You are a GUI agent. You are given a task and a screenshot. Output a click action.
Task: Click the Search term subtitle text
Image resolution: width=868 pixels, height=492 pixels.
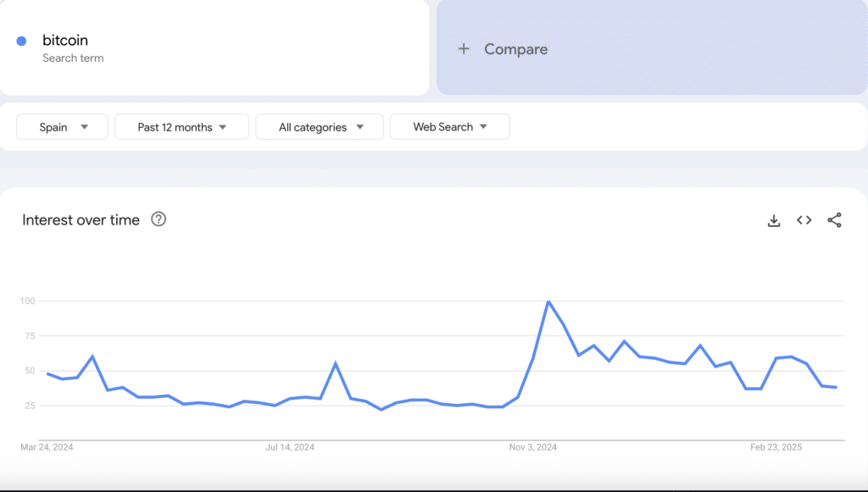73,58
